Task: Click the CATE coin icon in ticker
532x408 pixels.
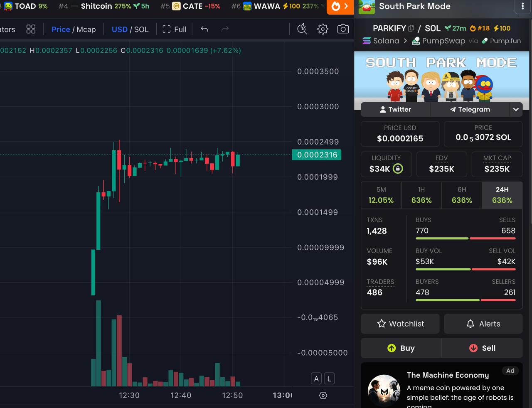Action: pyautogui.click(x=176, y=6)
